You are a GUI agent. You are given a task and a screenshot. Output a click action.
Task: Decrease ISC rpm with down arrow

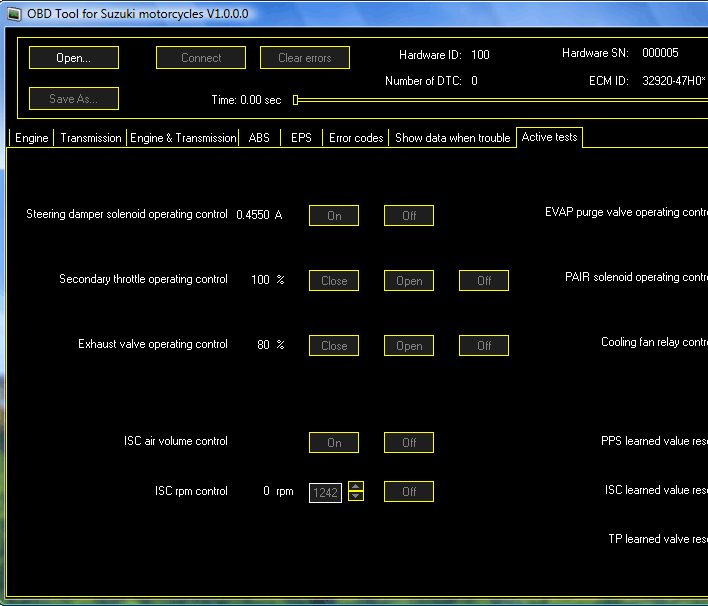pos(356,496)
